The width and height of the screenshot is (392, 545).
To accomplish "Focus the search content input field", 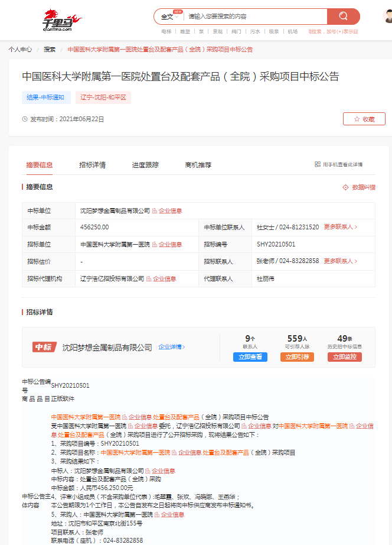I will (x=256, y=17).
